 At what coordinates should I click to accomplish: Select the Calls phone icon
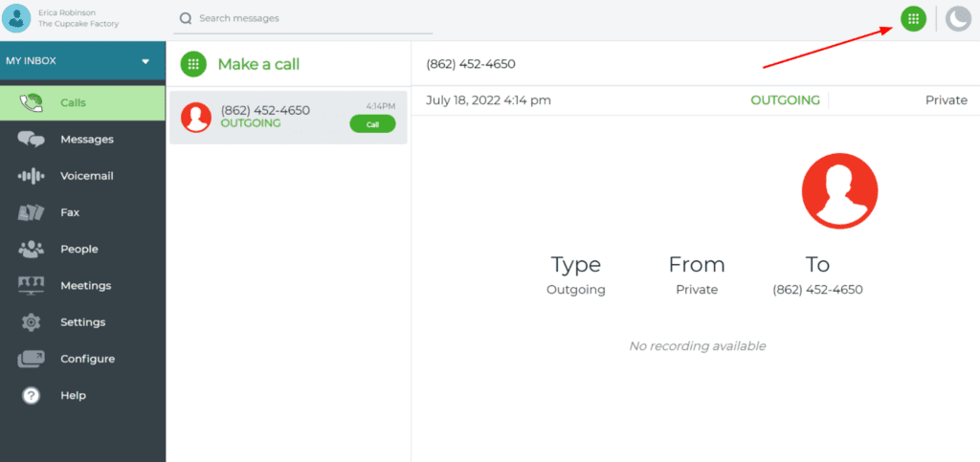pos(32,102)
